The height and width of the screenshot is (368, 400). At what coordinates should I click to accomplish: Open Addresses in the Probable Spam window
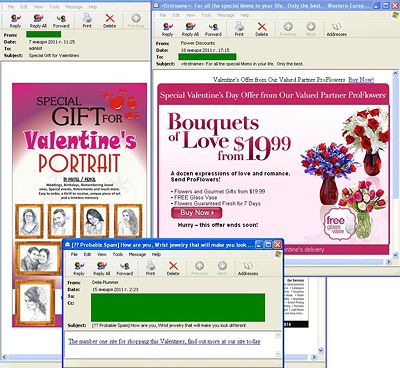(x=248, y=268)
